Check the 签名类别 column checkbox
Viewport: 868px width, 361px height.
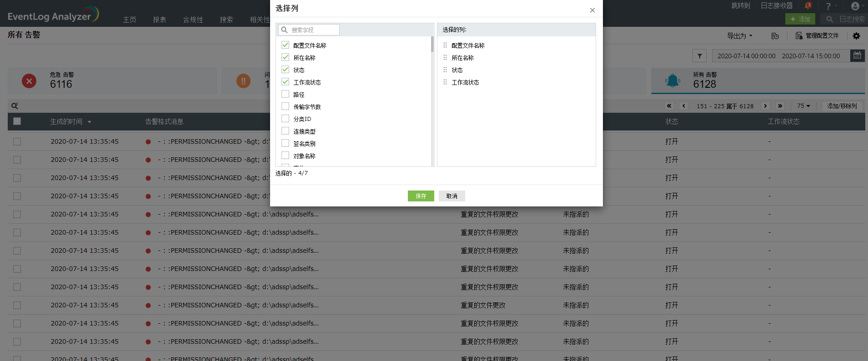tap(285, 143)
